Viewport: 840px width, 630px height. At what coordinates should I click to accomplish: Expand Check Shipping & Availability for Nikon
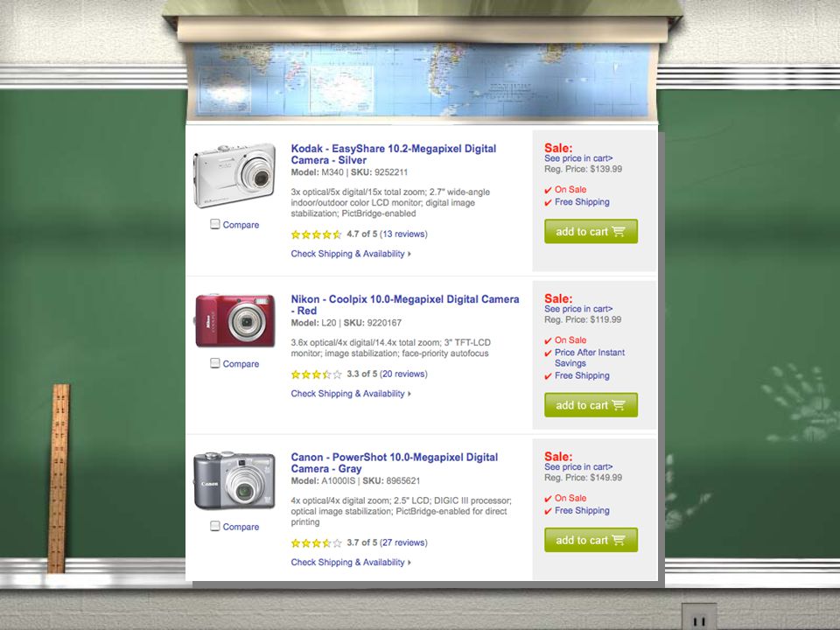pos(351,393)
